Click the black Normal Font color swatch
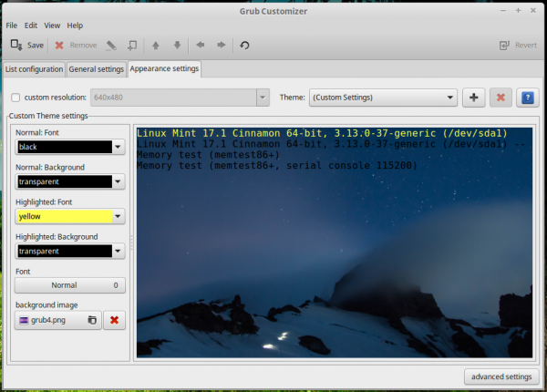Image resolution: width=547 pixels, height=392 pixels. (65, 147)
